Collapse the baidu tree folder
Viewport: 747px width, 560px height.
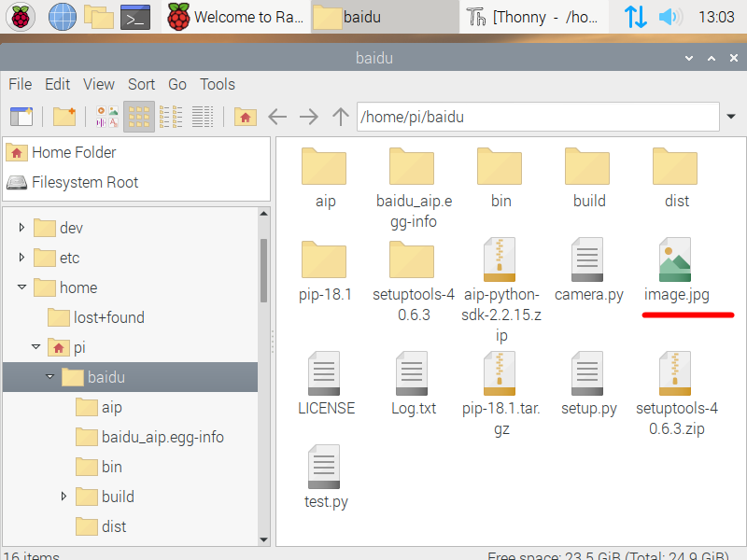(50, 377)
